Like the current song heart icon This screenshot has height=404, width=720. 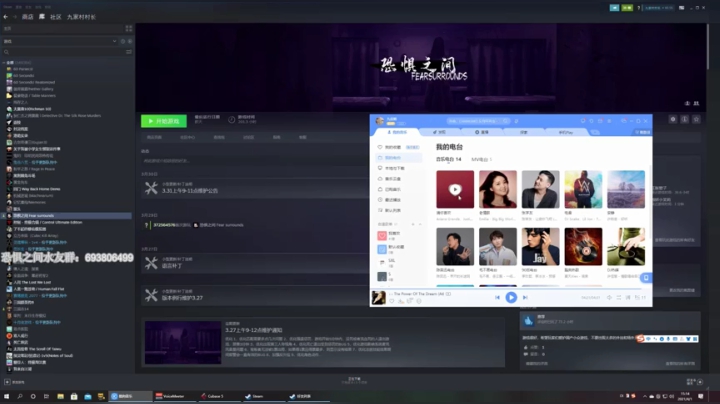tap(392, 301)
